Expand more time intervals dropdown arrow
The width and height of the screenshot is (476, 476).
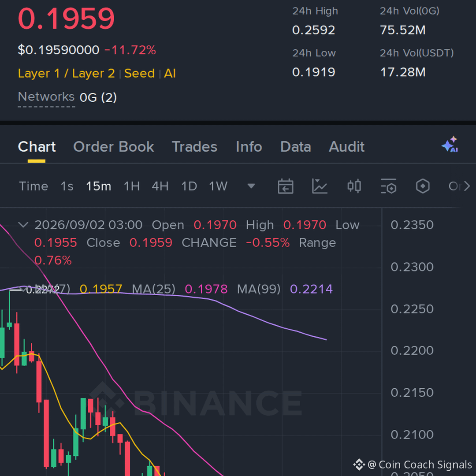point(251,186)
